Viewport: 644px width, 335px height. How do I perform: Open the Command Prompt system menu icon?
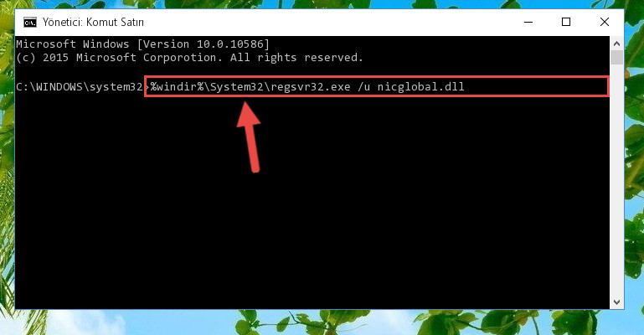coord(30,22)
